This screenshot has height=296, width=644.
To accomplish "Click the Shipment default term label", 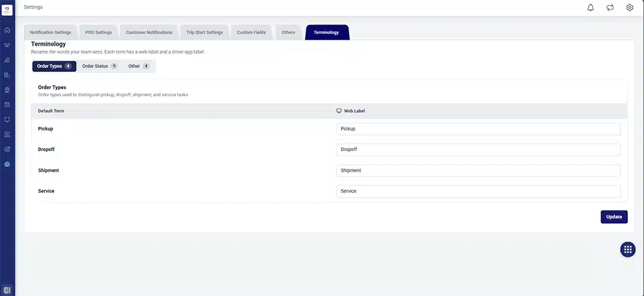I will [x=48, y=170].
